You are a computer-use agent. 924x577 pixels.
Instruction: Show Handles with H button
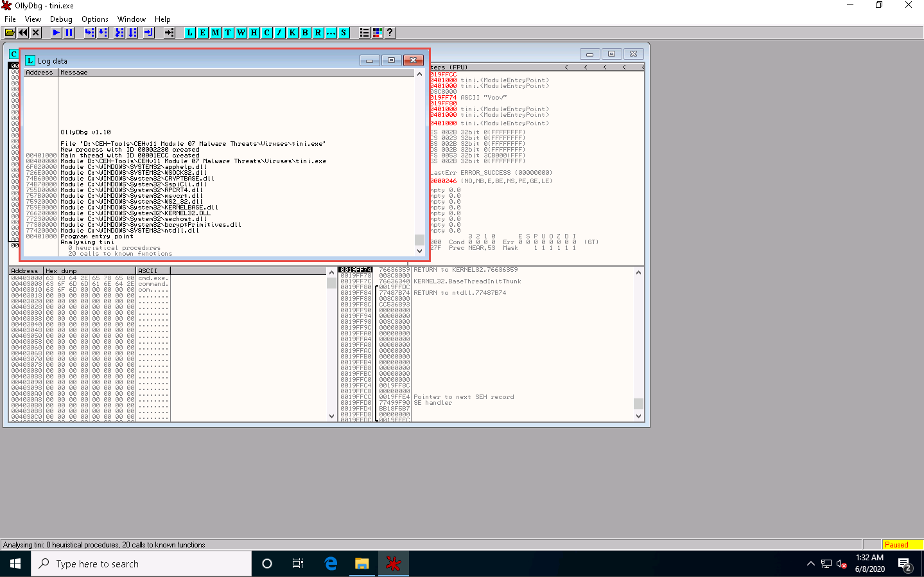click(x=254, y=32)
